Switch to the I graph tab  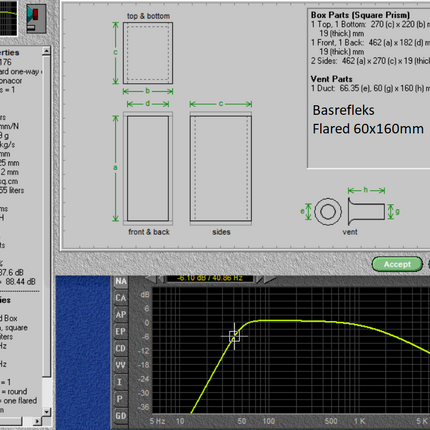pos(121,382)
